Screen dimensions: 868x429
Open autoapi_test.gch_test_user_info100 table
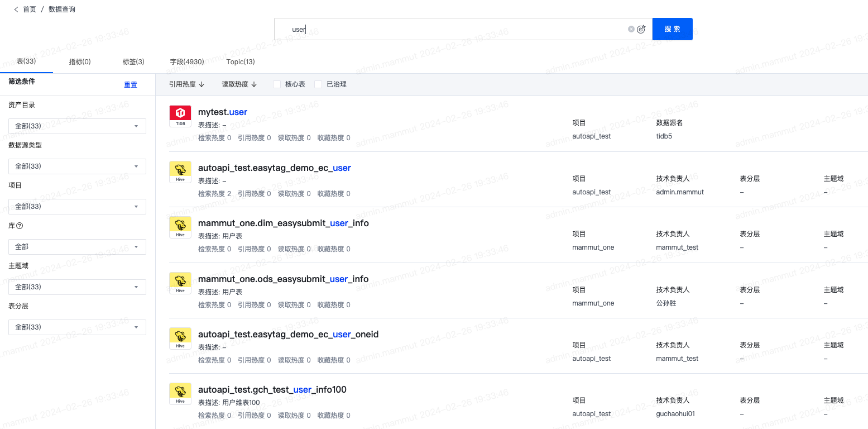tap(272, 389)
